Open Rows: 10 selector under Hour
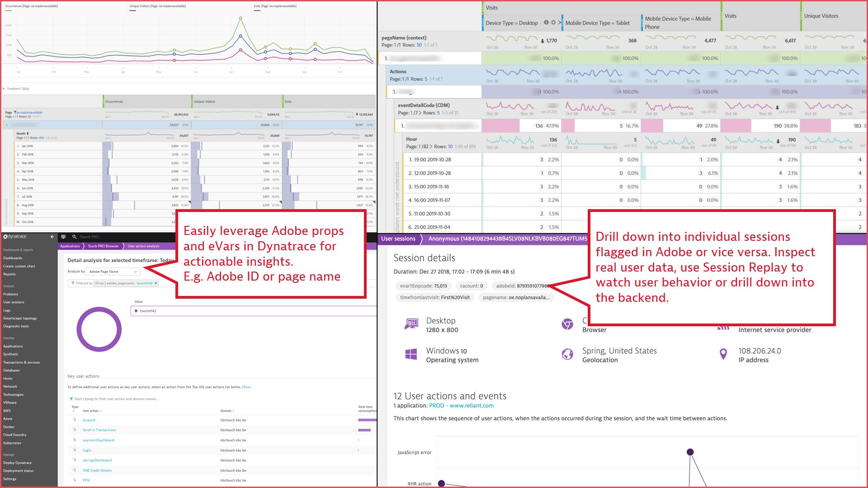Viewport: 868px width, 488px height. click(450, 146)
